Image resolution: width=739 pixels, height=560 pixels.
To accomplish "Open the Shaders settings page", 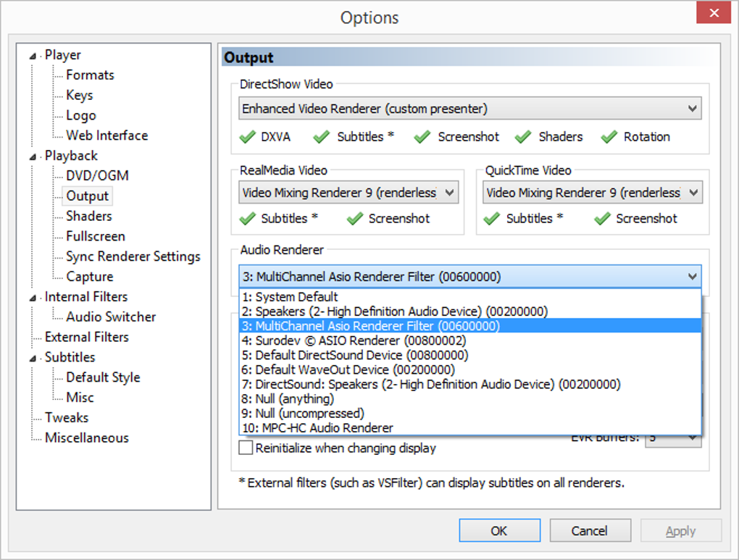I will tap(89, 216).
